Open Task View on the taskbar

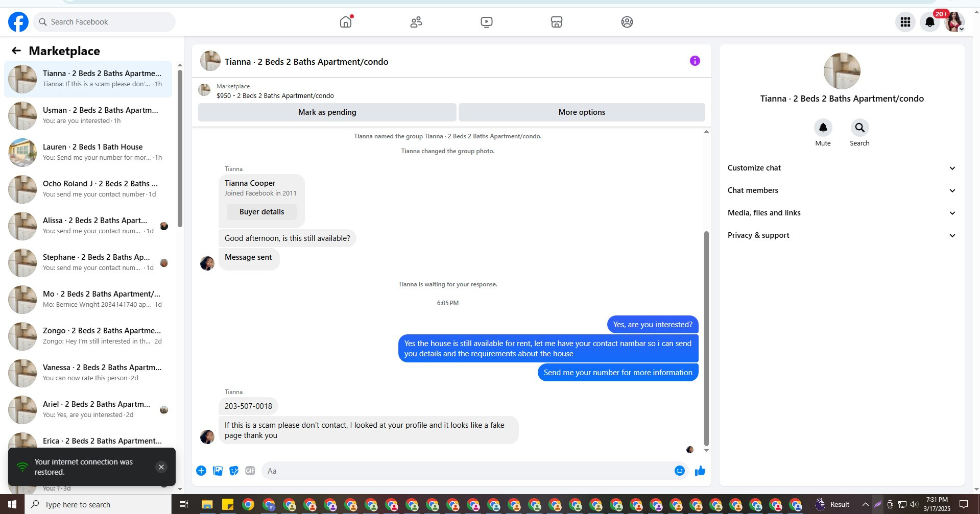click(184, 504)
